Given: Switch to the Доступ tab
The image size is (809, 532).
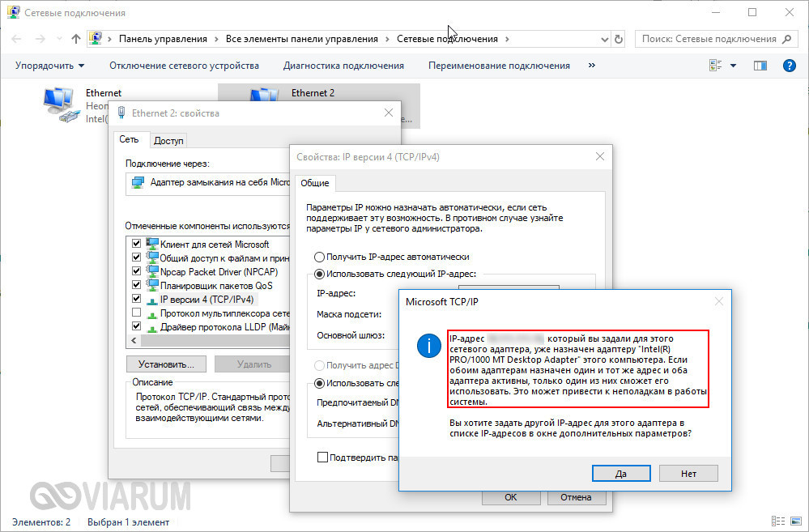Looking at the screenshot, I should 168,140.
